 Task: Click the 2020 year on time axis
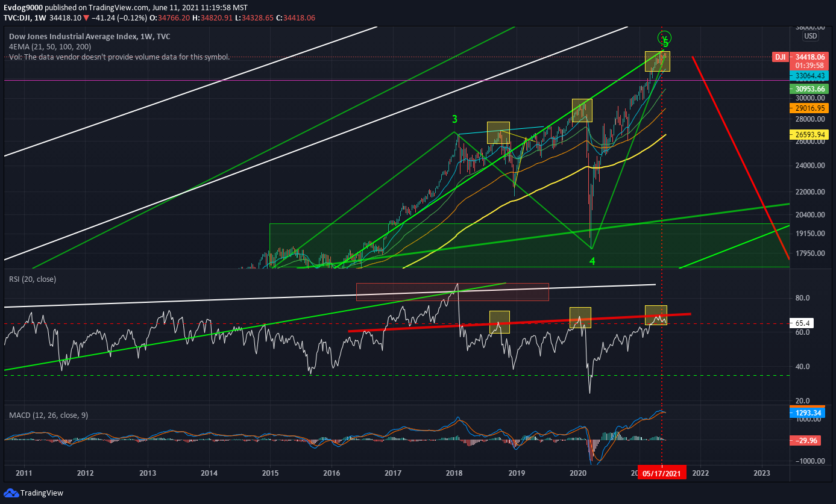tap(579, 473)
